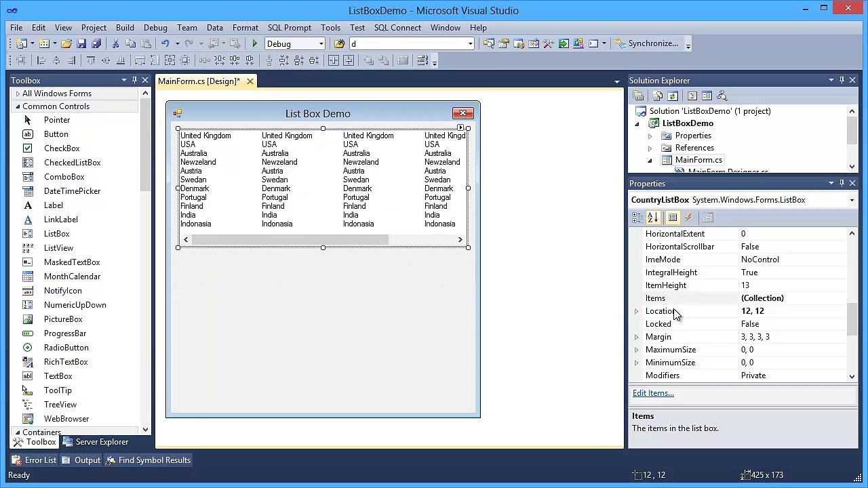Open the Debug configuration dropdown
Screen dimensions: 868x488
[321, 44]
